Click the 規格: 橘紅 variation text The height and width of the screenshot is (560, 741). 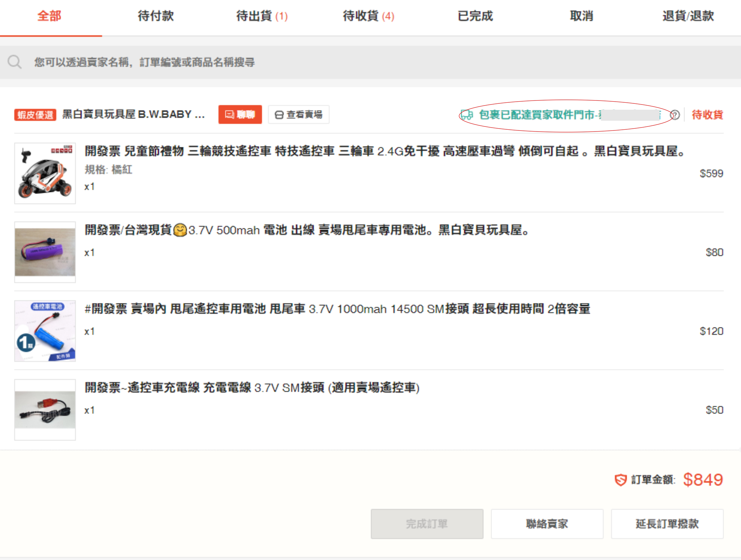[x=108, y=170]
